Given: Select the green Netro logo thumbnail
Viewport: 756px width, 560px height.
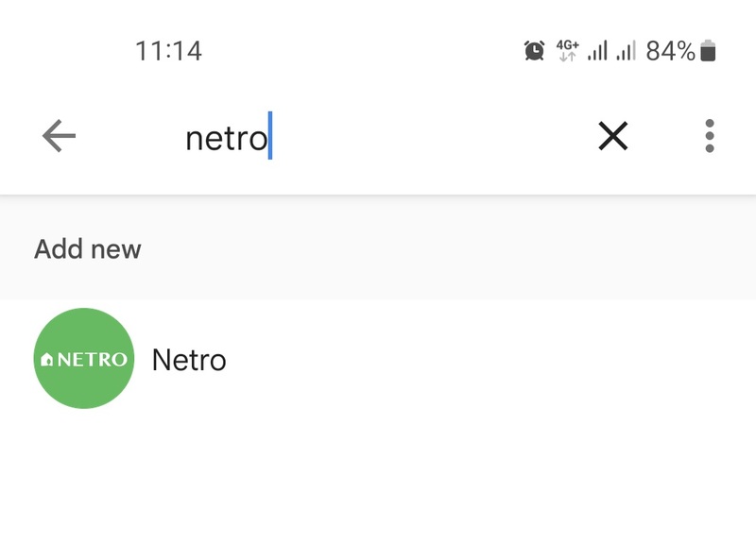Looking at the screenshot, I should pos(84,359).
